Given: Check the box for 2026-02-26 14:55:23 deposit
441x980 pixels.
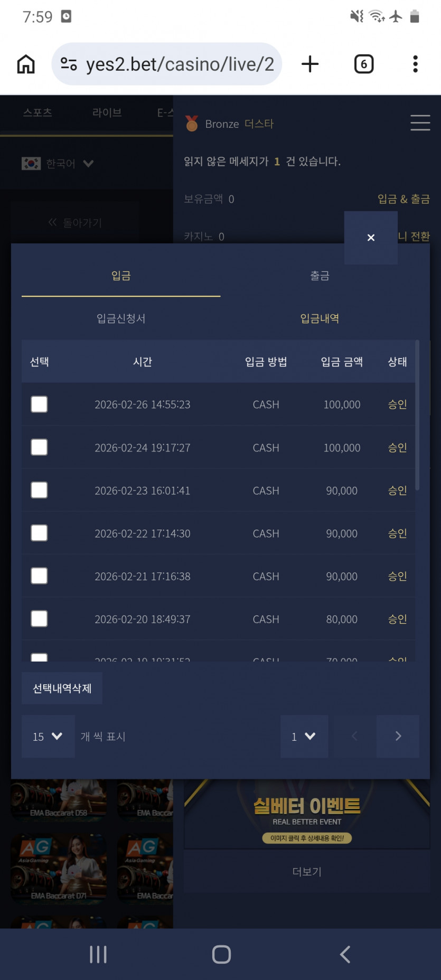Looking at the screenshot, I should click(x=39, y=404).
